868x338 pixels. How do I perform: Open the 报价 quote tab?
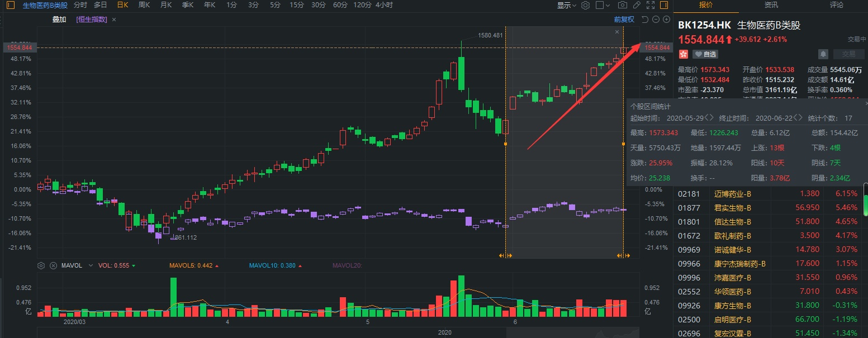coord(706,5)
